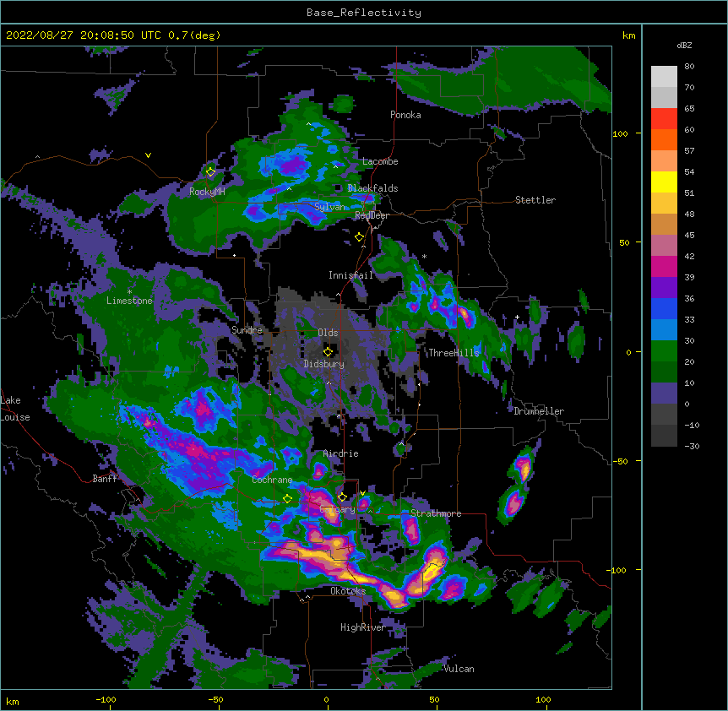Click the -100 tick on bottom axis
Image resolution: width=728 pixels, height=711 pixels.
point(106,699)
